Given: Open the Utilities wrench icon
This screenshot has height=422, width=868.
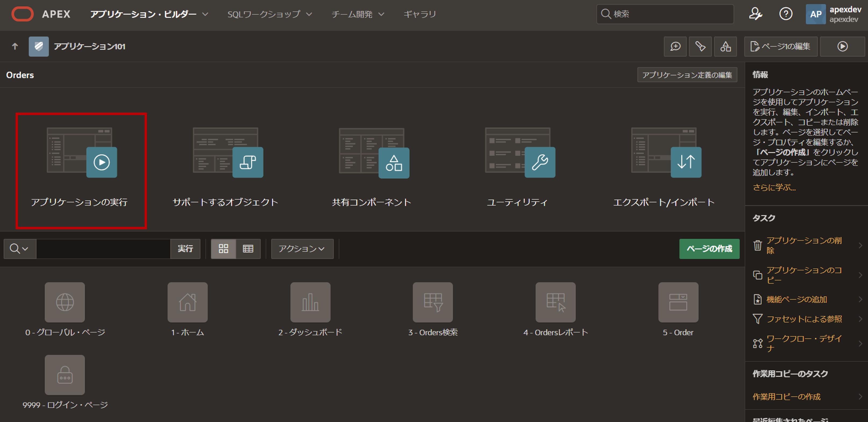Looking at the screenshot, I should (x=540, y=162).
